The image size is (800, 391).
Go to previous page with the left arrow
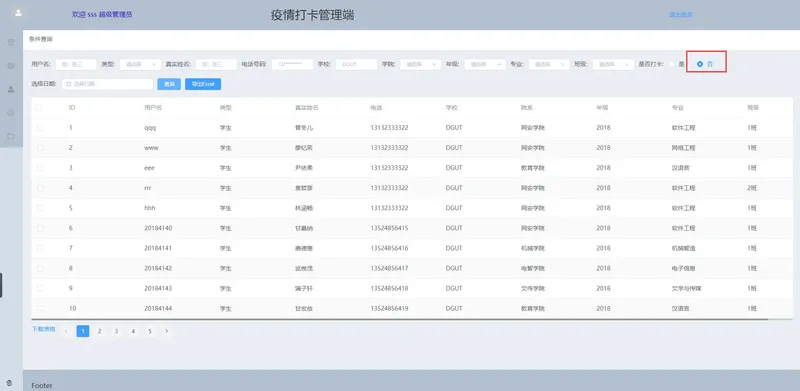66,331
